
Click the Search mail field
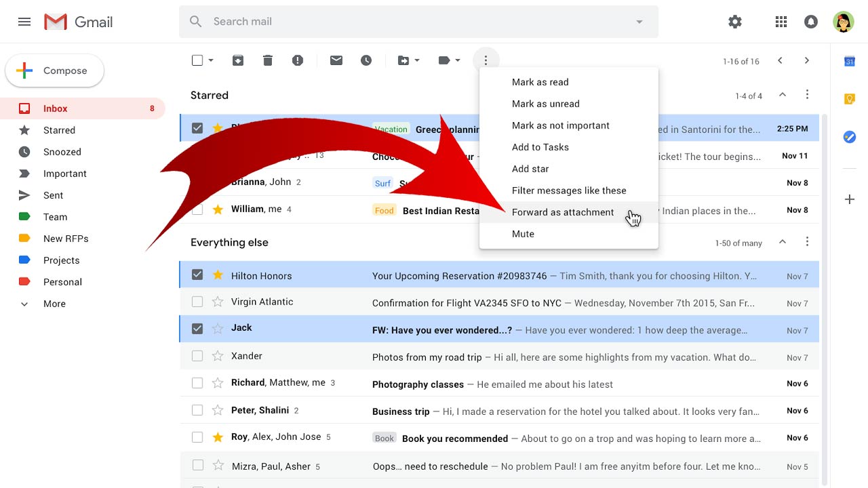click(x=418, y=22)
